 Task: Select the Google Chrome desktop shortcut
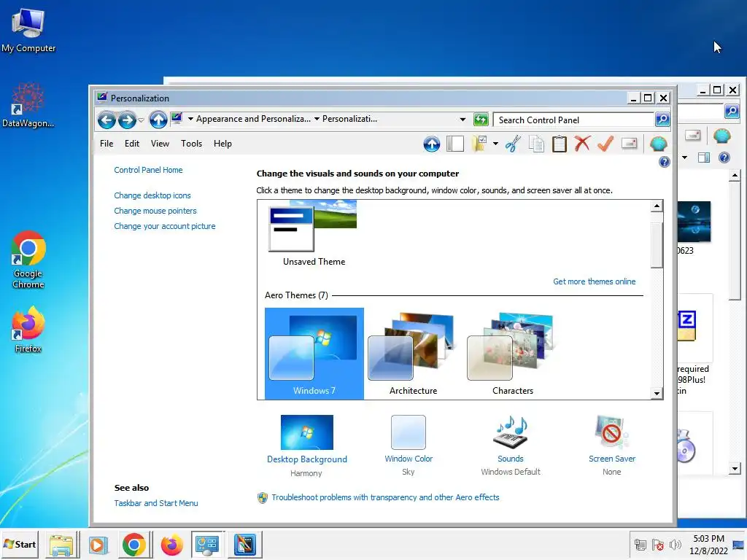coord(28,260)
